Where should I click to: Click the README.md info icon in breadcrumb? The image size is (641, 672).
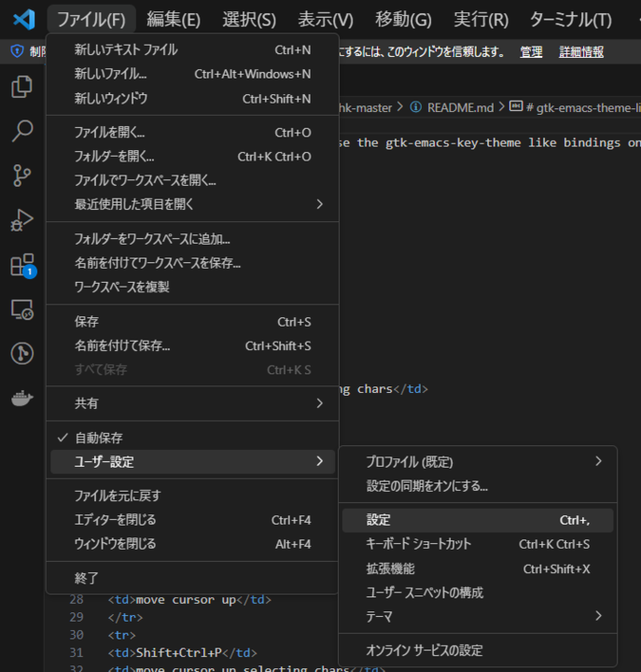click(415, 106)
